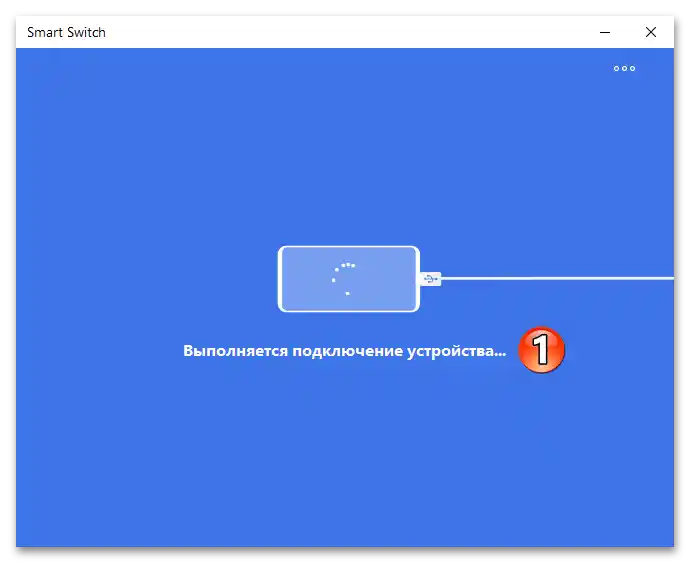
Task: Click the phone device illustration
Action: coord(349,279)
